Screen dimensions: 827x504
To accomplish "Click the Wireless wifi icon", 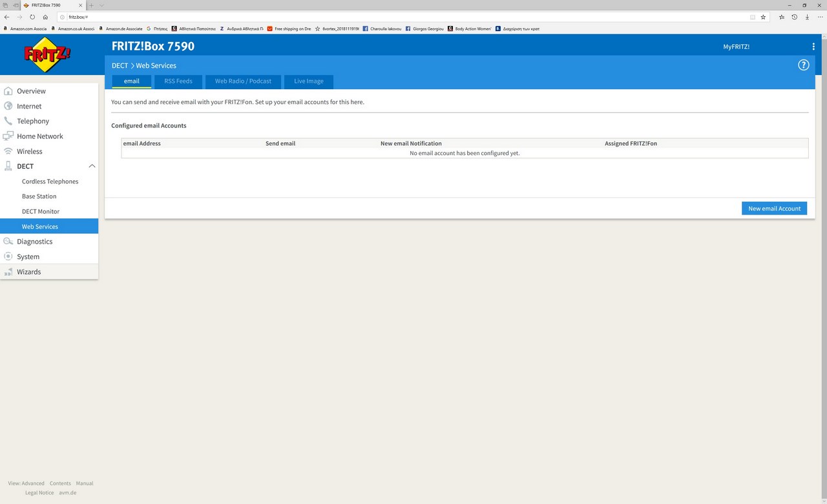I will [8, 151].
